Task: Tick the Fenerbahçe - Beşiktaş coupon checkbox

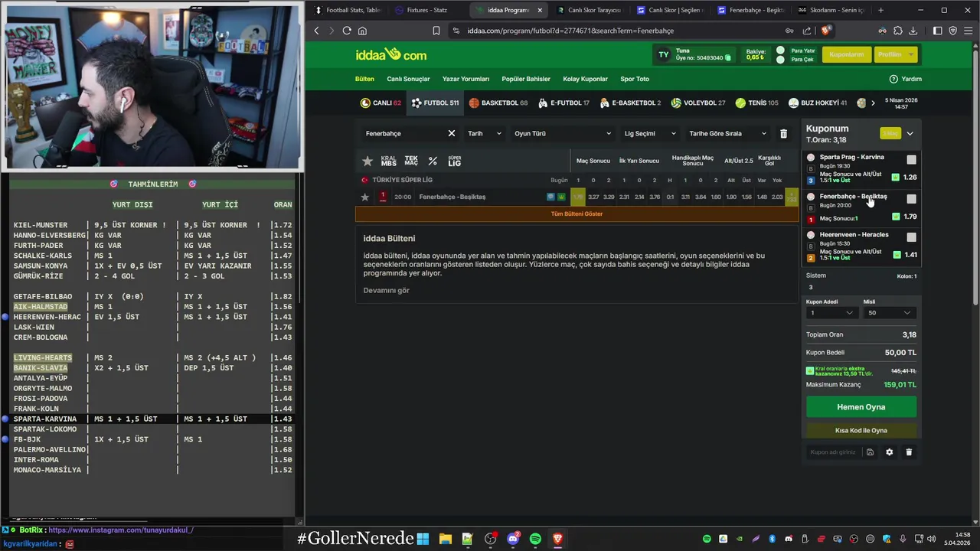Action: 911,199
